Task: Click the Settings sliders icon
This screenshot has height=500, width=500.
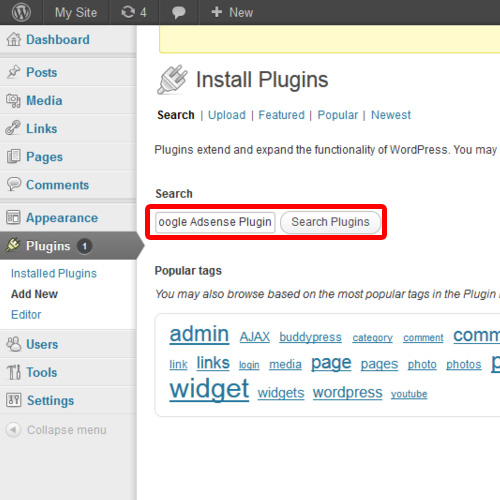Action: point(14,400)
